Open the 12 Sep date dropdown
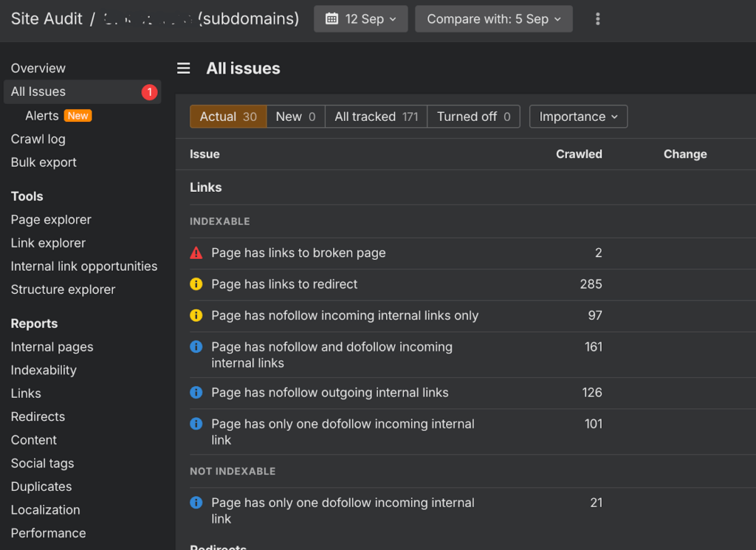756x550 pixels. [x=360, y=19]
